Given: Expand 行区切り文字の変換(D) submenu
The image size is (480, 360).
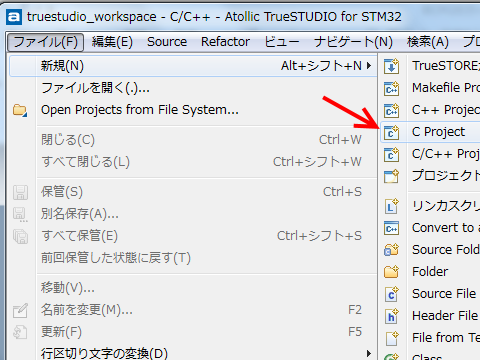Looking at the screenshot, I should tap(193, 353).
